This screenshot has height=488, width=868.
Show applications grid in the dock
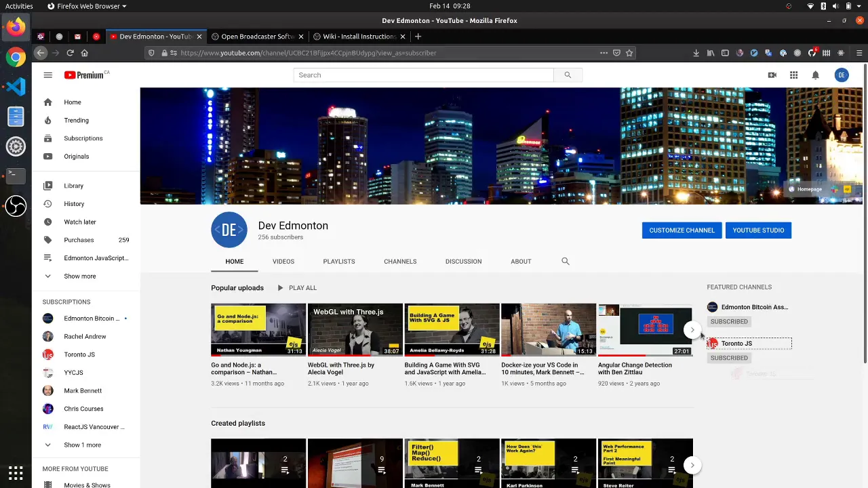[16, 472]
